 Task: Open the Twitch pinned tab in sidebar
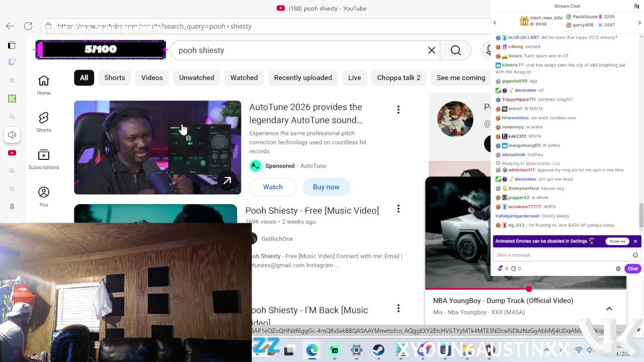pos(12,62)
